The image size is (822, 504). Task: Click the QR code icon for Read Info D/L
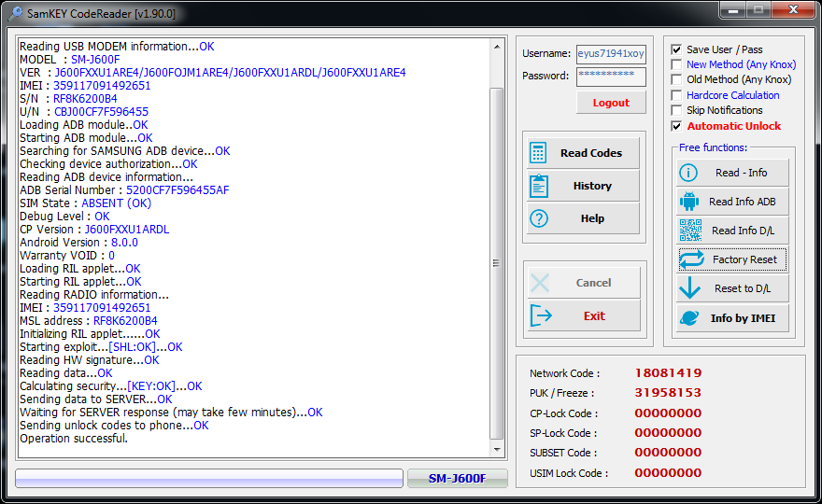click(x=690, y=231)
